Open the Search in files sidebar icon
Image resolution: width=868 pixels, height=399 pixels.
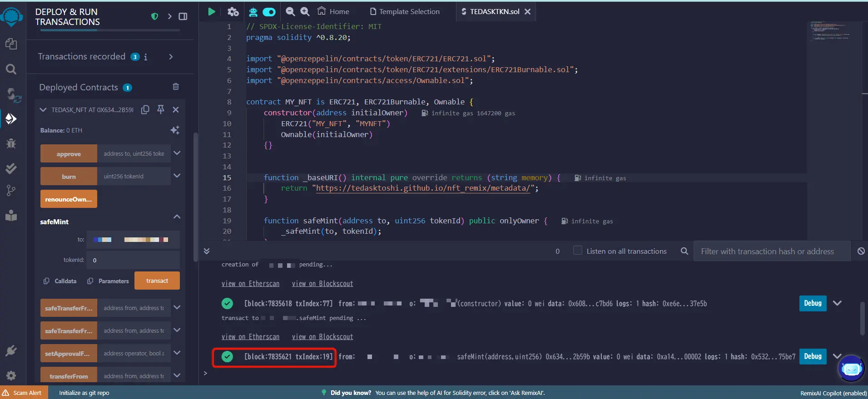tap(11, 69)
